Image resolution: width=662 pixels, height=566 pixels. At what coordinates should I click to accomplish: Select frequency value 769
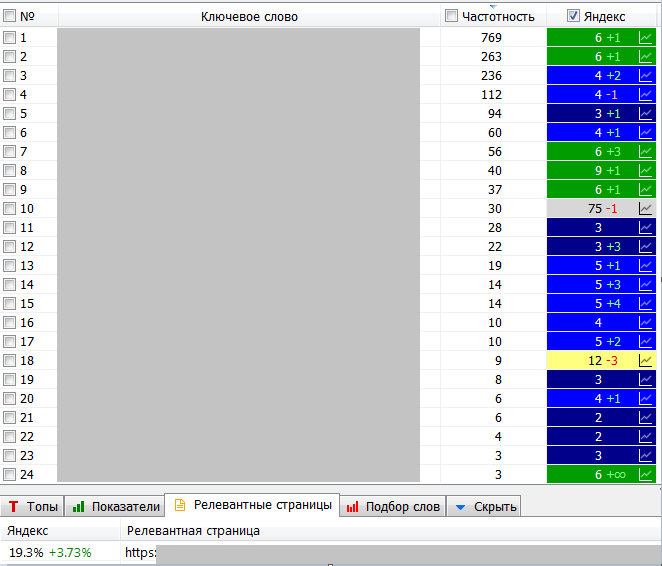[491, 38]
